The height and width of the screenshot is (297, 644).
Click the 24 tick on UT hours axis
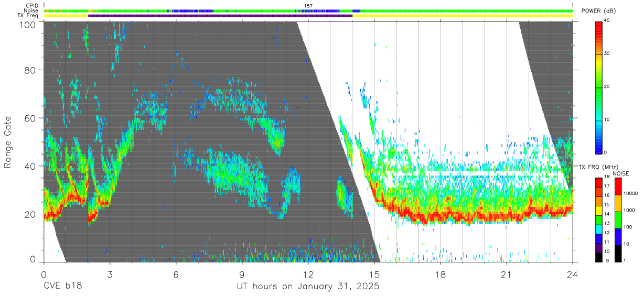pyautogui.click(x=573, y=274)
